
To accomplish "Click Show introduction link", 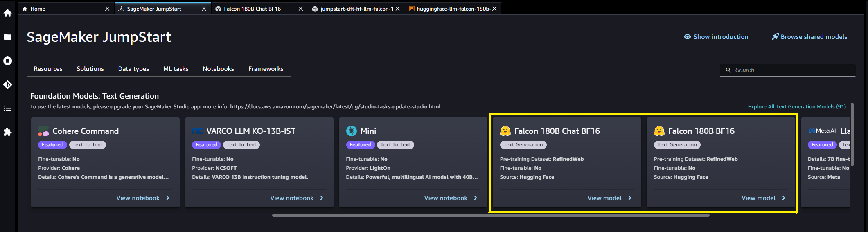I will tap(721, 37).
